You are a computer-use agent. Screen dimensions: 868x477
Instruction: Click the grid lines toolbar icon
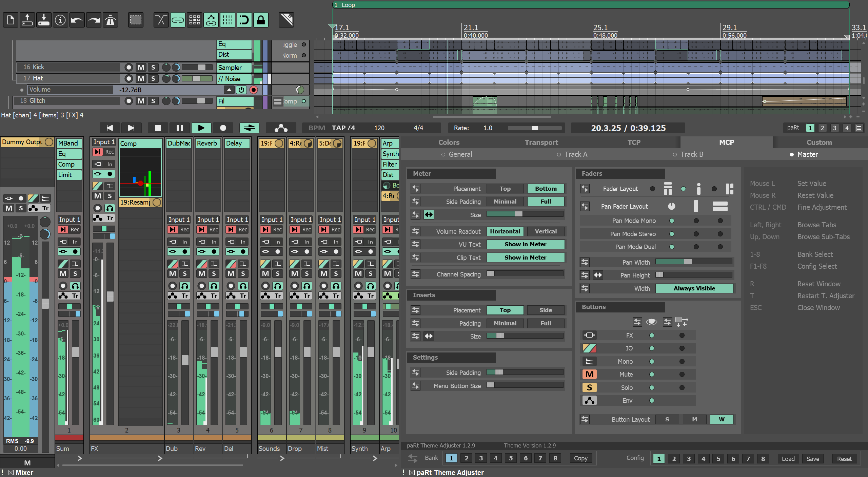[x=228, y=20]
